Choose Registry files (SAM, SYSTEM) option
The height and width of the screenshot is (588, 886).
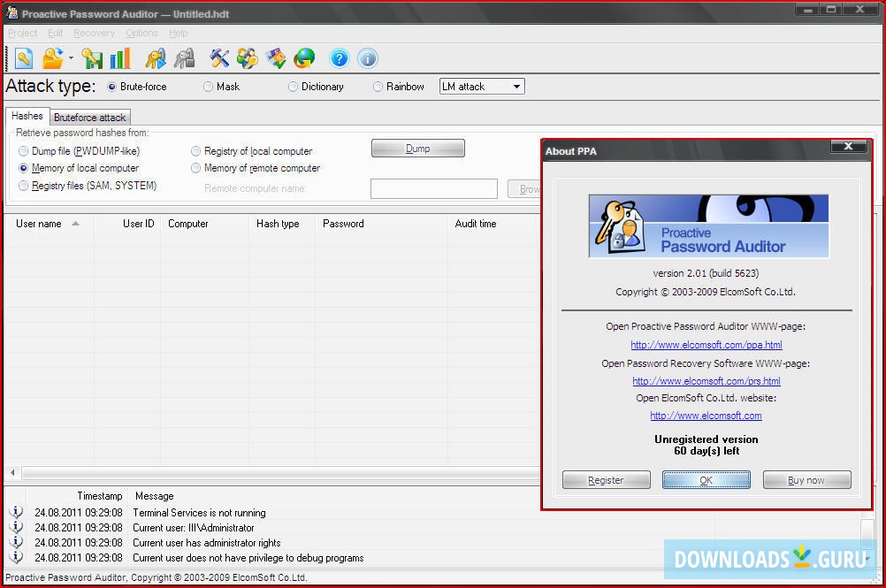(88, 186)
